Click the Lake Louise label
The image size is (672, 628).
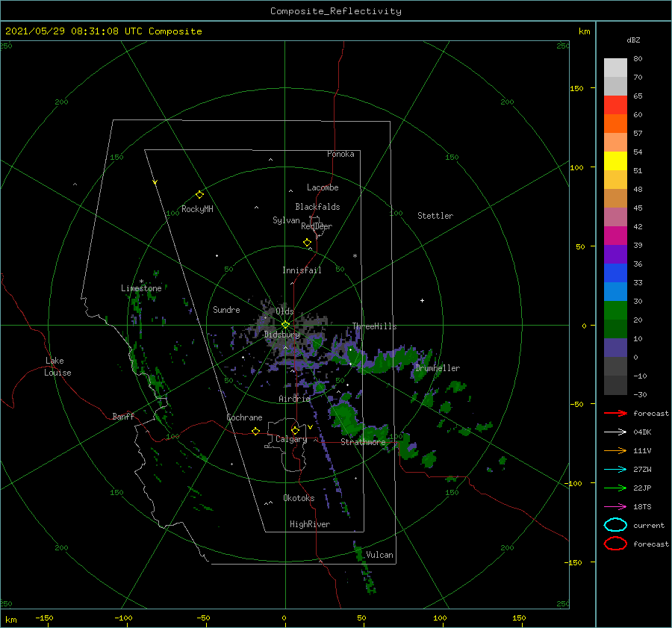(x=57, y=367)
